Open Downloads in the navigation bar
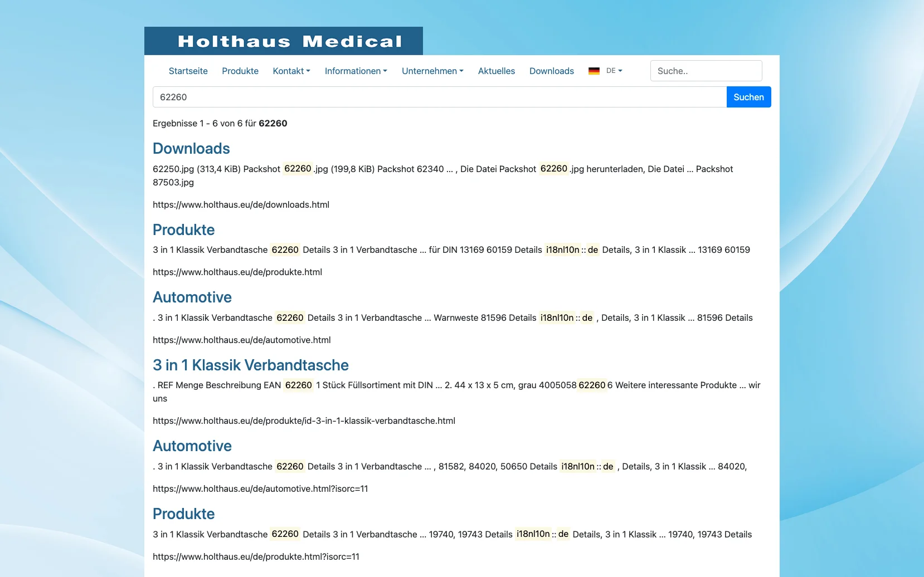This screenshot has width=924, height=577. click(552, 71)
